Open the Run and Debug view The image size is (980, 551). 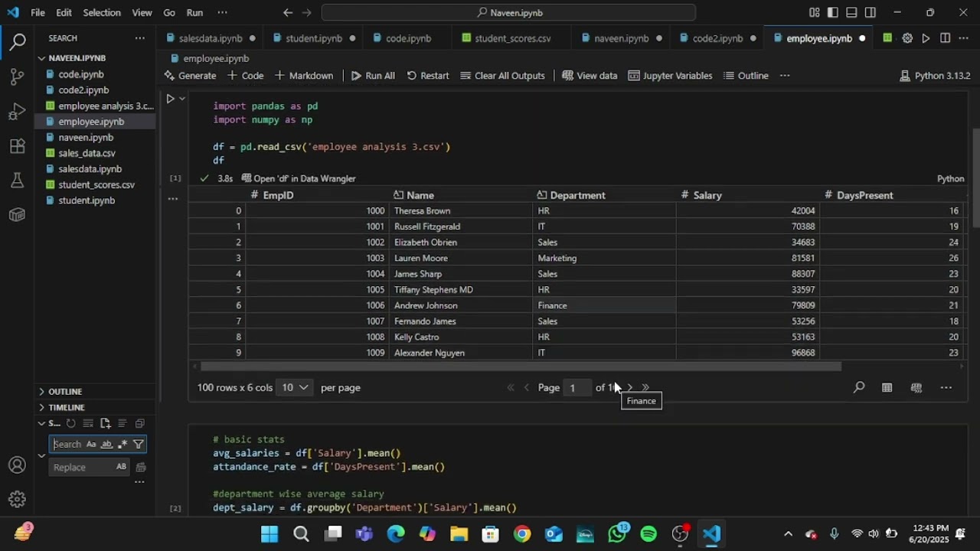click(17, 112)
